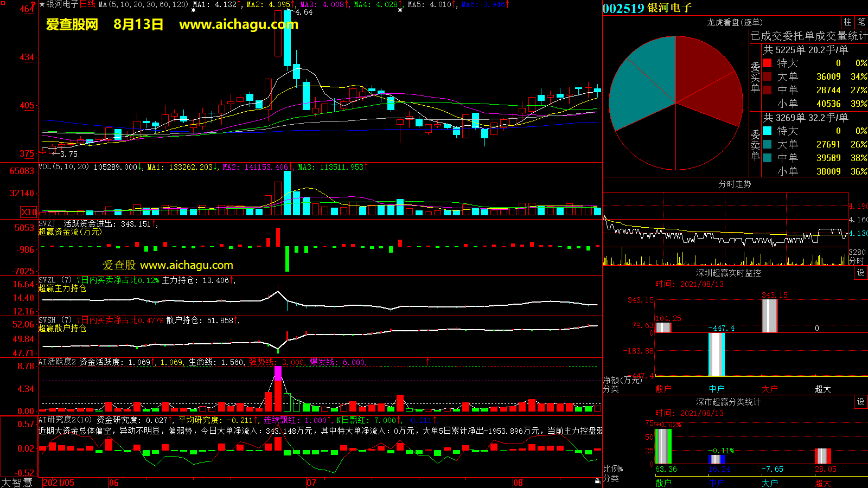Select the SVZJ indicator name

click(47, 224)
